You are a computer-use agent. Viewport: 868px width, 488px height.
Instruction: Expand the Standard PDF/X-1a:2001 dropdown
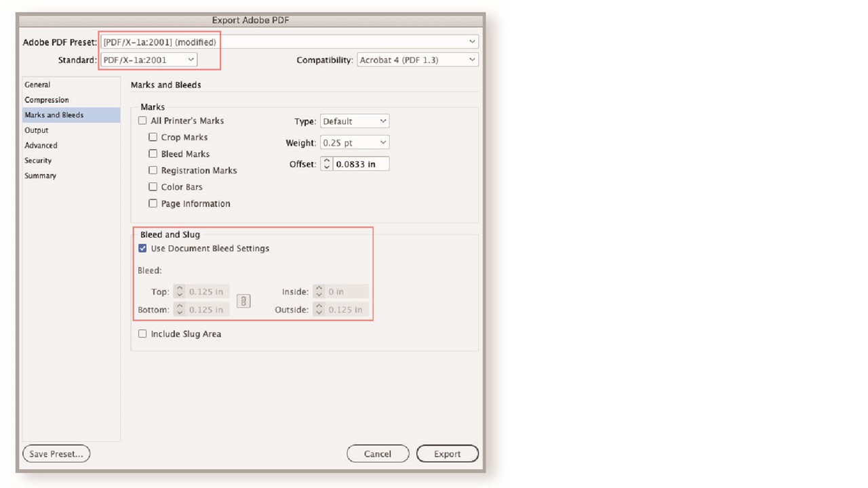(x=149, y=60)
